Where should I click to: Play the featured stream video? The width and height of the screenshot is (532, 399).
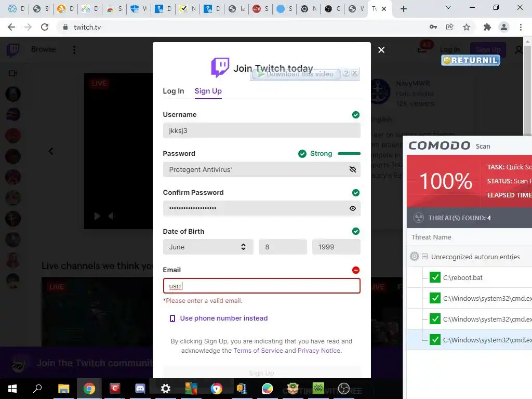pyautogui.click(x=97, y=216)
